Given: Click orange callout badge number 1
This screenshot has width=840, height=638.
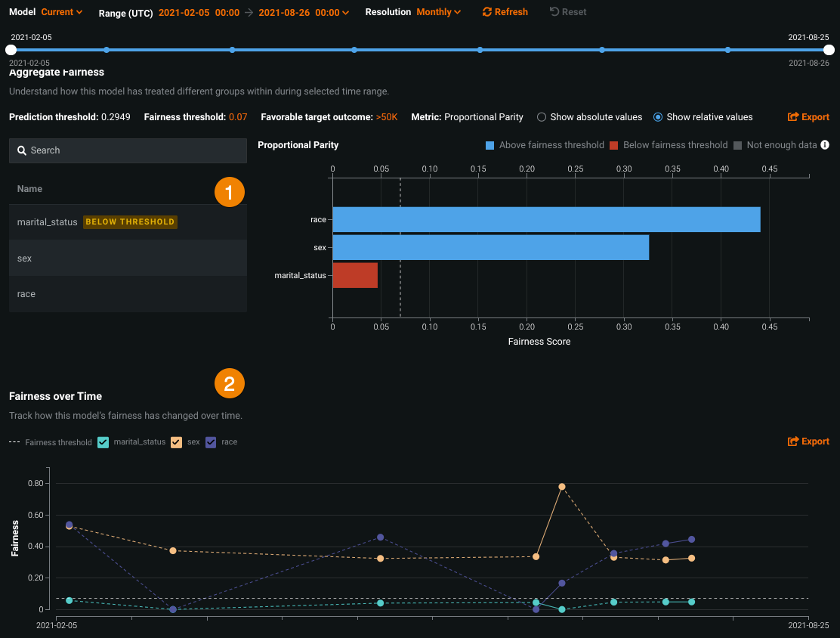Looking at the screenshot, I should point(230,192).
